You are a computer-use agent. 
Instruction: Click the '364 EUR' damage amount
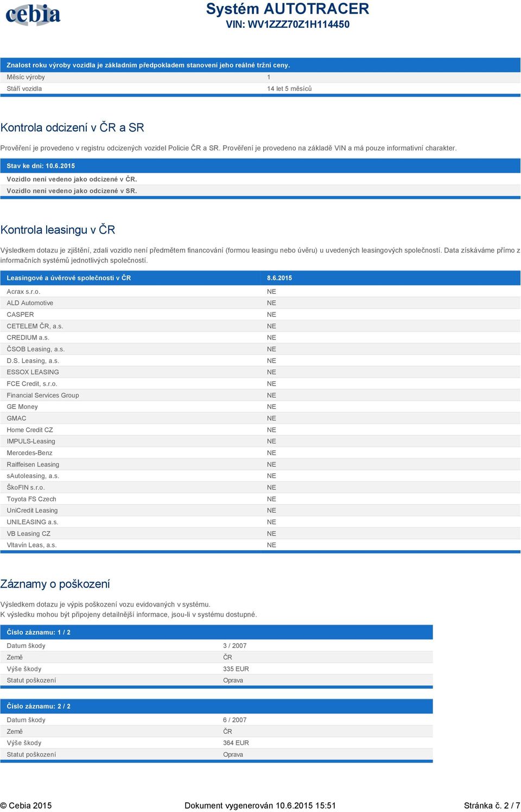pos(236,743)
